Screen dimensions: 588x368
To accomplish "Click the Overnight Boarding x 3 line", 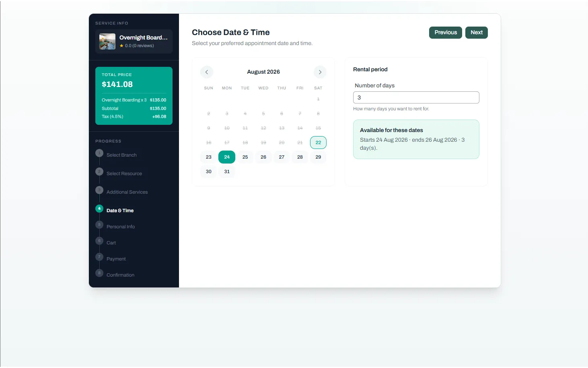I will click(134, 100).
